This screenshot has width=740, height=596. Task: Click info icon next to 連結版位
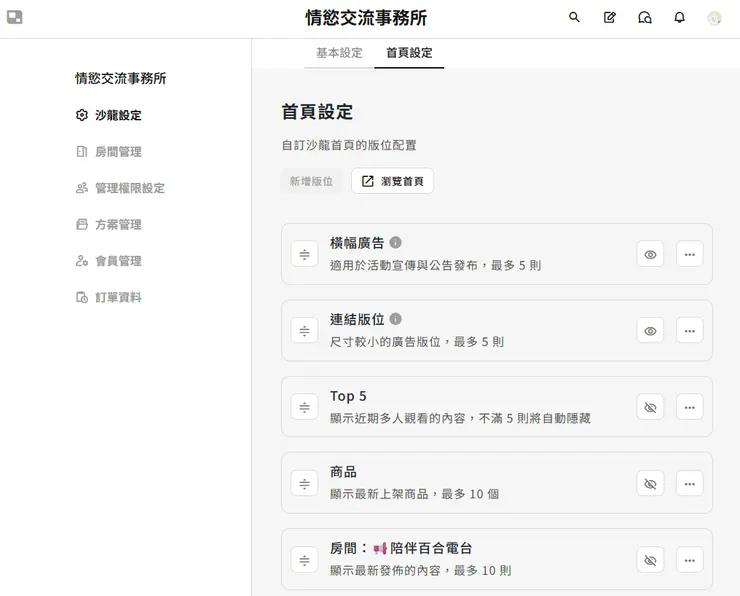(395, 319)
